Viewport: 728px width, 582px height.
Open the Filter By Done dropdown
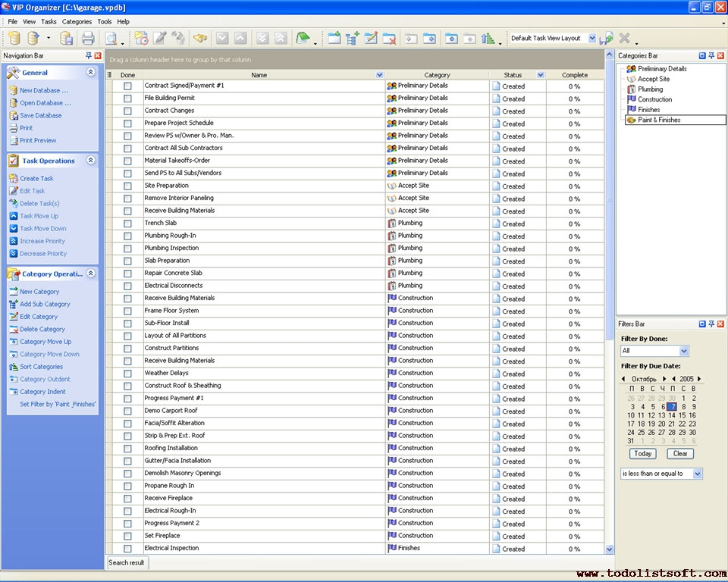coord(684,351)
